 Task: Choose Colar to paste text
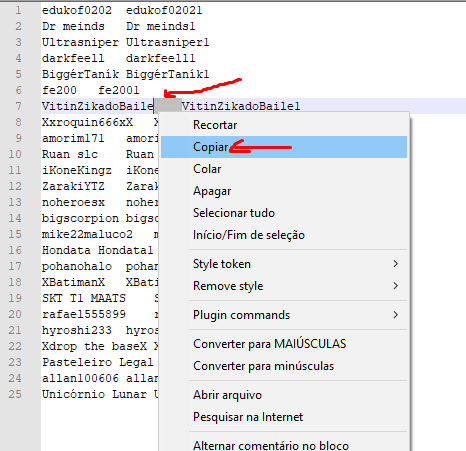pyautogui.click(x=284, y=169)
